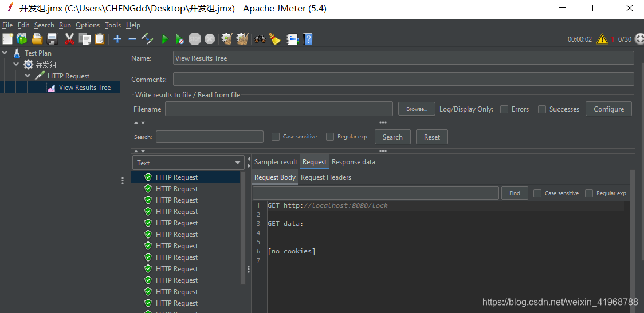This screenshot has width=644, height=313.
Task: Open the Tools menu
Action: click(x=112, y=25)
